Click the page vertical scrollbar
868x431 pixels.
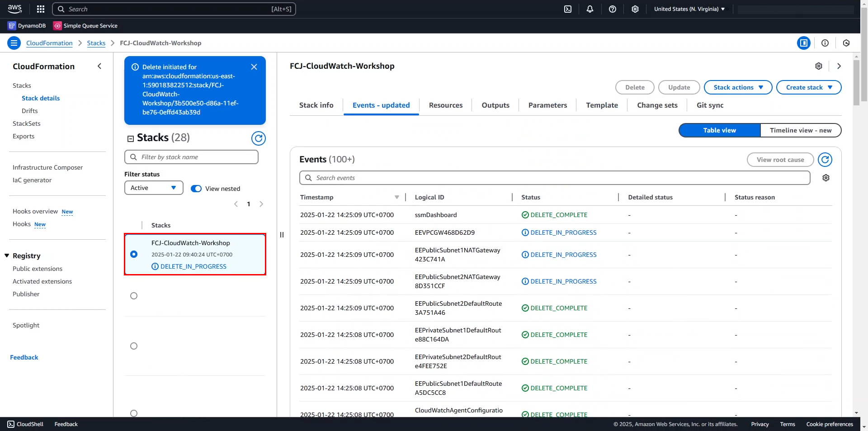[x=864, y=54]
